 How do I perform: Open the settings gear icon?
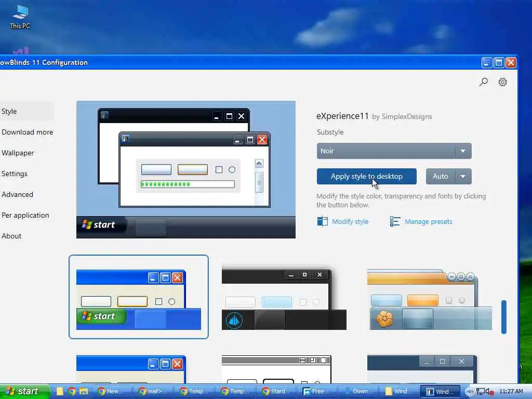[x=502, y=82]
